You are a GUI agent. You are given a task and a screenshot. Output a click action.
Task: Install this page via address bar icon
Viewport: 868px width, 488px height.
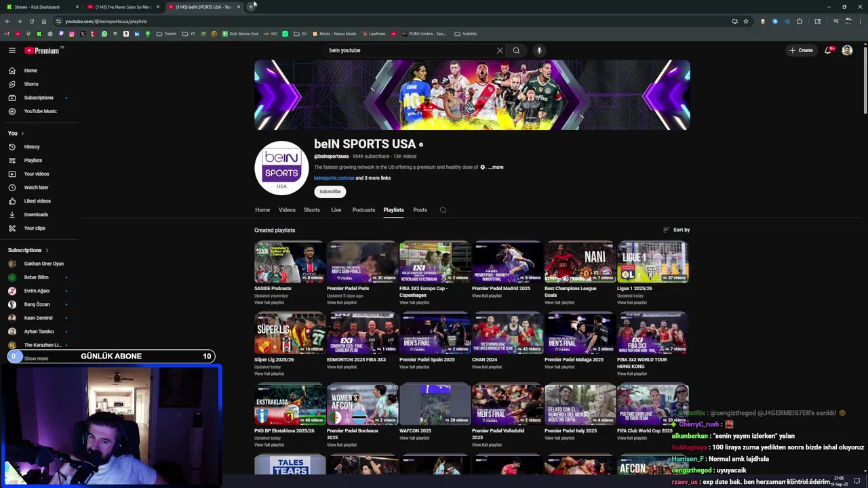pyautogui.click(x=734, y=21)
